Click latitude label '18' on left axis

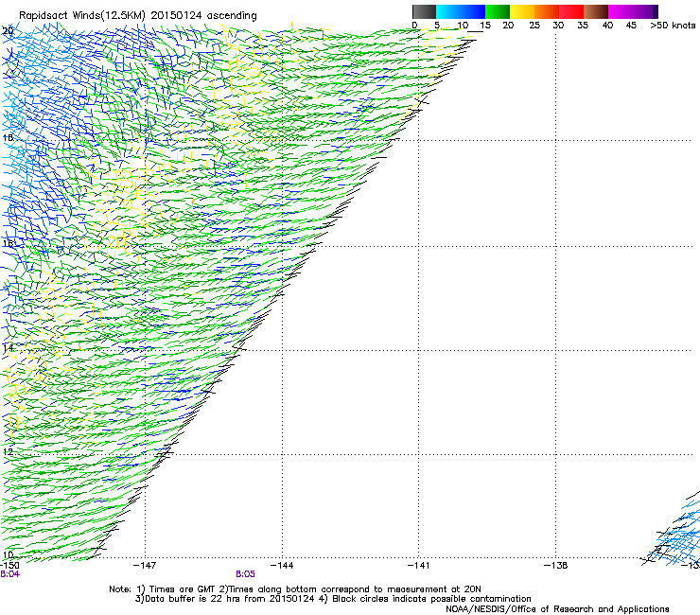(8, 137)
